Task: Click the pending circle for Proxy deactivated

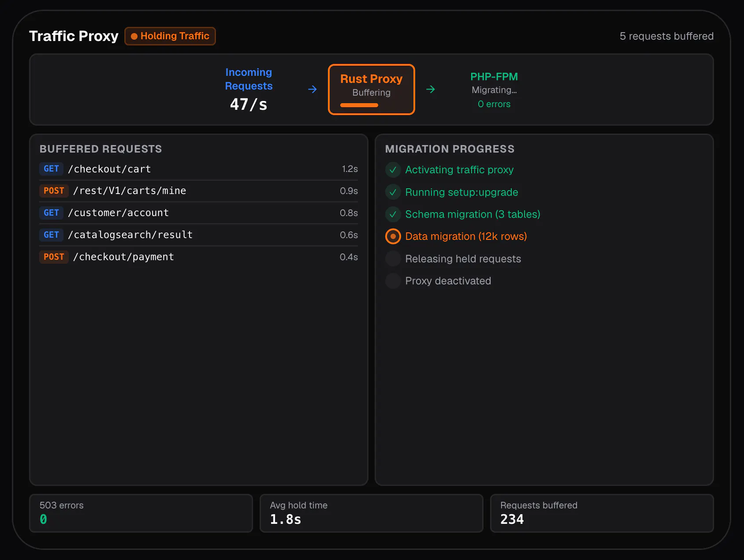Action: (393, 281)
